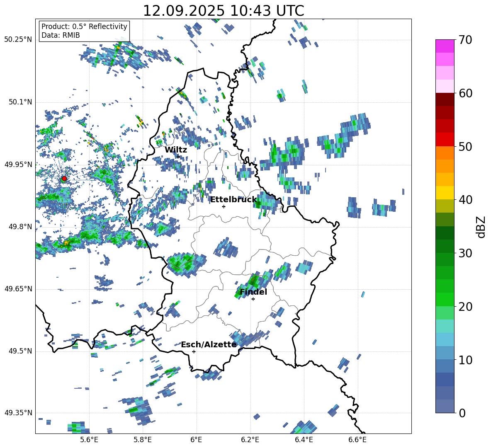The image size is (491, 448).
Task: Click the 50.25°N latitude tick label
Action: pyautogui.click(x=18, y=40)
